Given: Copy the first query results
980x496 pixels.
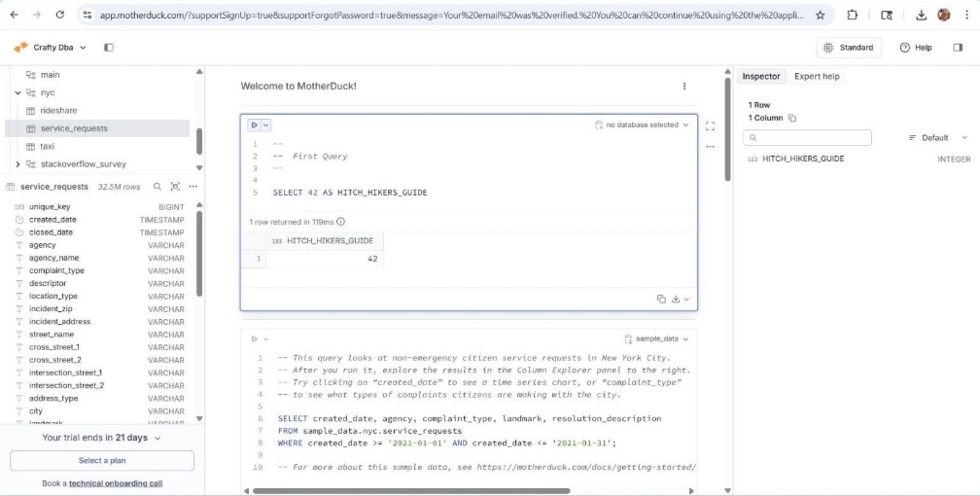Looking at the screenshot, I should (661, 299).
